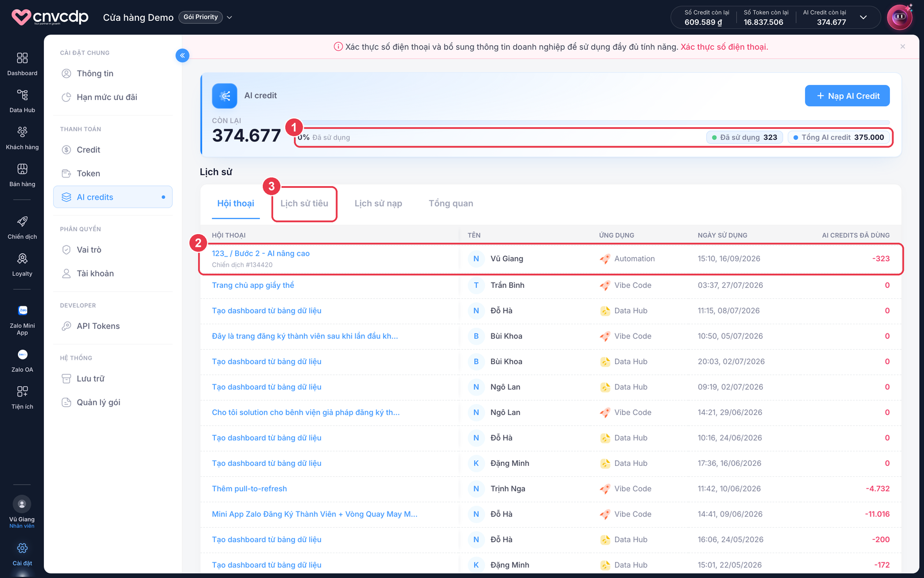Viewport: 924px width, 578px height.
Task: Switch to Tổng quan tab
Action: point(451,203)
